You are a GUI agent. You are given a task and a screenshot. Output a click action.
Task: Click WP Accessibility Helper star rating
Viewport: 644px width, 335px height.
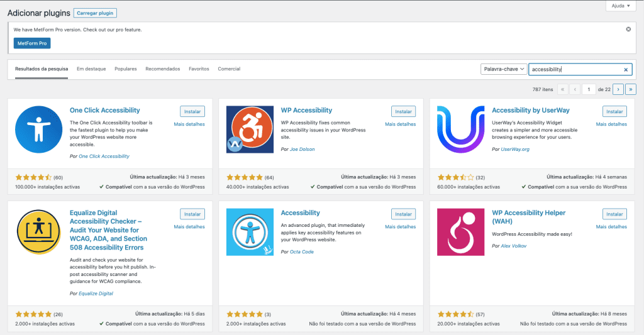[x=455, y=314]
